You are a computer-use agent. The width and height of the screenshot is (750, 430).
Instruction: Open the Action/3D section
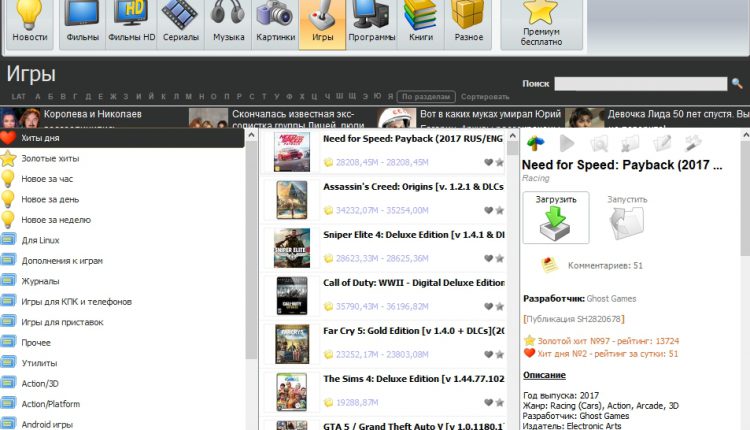pyautogui.click(x=40, y=384)
